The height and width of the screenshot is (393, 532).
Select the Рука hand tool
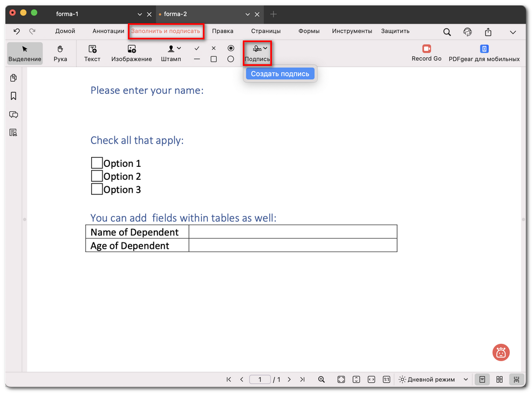[60, 53]
